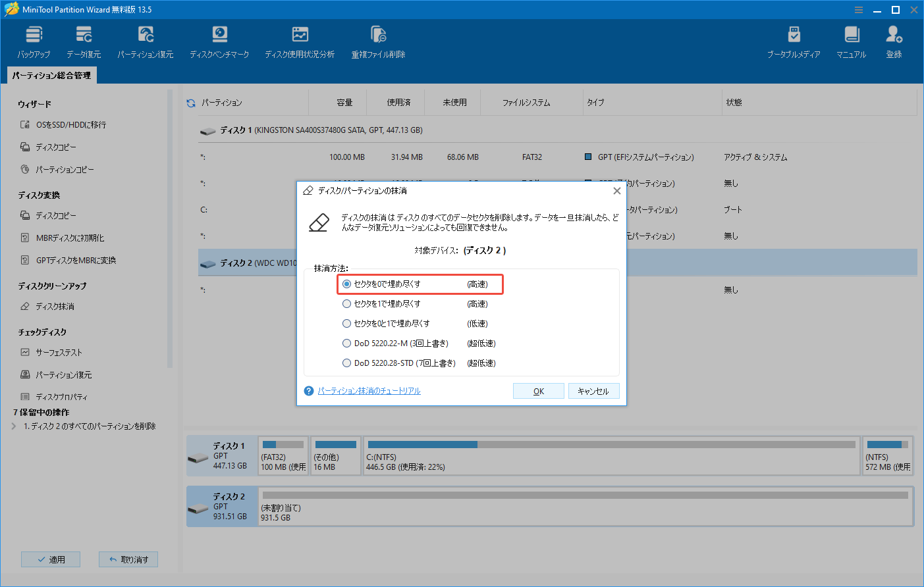924x587 pixels.
Task: Run 重複ファイル削除
Action: [x=378, y=39]
